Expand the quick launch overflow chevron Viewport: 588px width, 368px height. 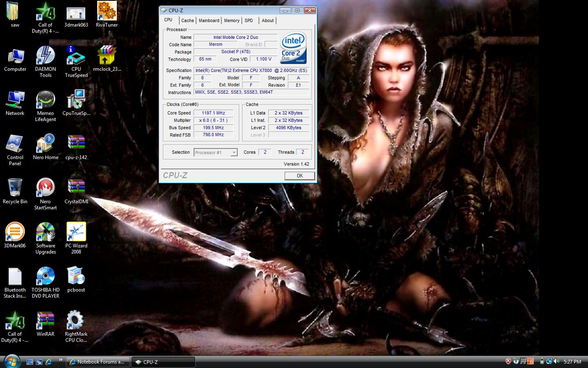(60, 360)
